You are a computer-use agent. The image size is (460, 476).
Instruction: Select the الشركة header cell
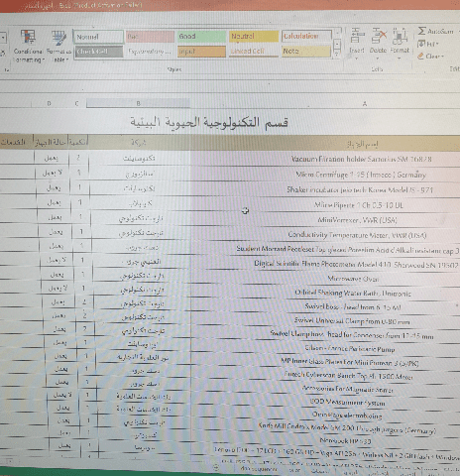pos(139,143)
